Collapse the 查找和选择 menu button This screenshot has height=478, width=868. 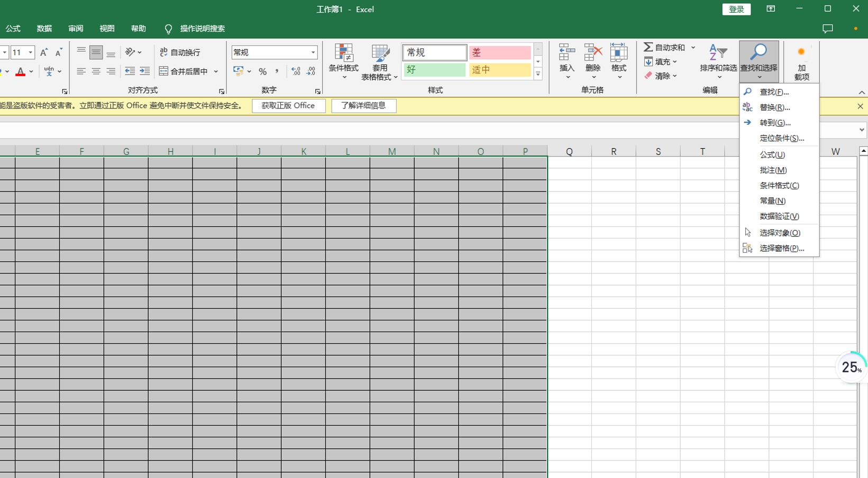click(x=759, y=61)
